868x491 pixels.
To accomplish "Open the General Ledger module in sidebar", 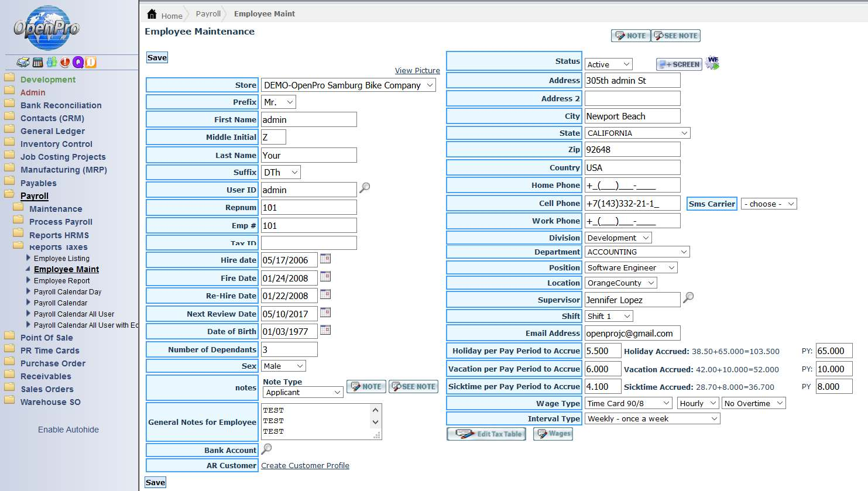I will pyautogui.click(x=53, y=131).
